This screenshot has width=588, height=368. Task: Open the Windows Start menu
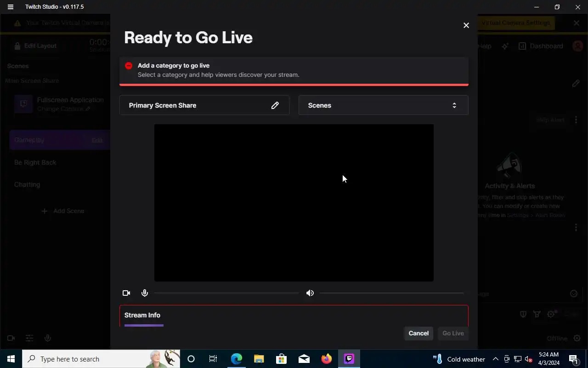click(x=11, y=359)
